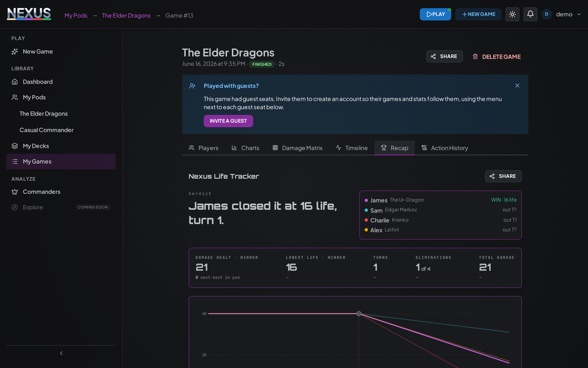
Task: Click the Explore compass icon
Action: pos(15,207)
